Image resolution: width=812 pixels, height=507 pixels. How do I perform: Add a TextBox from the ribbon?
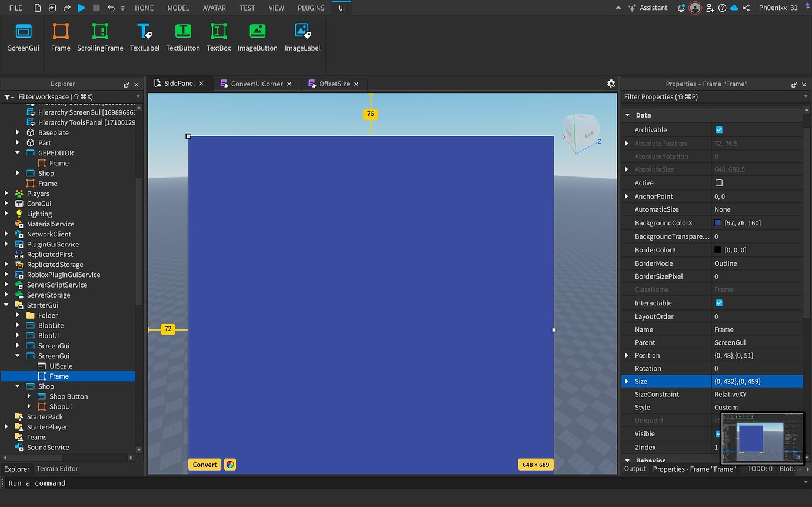coord(218,38)
